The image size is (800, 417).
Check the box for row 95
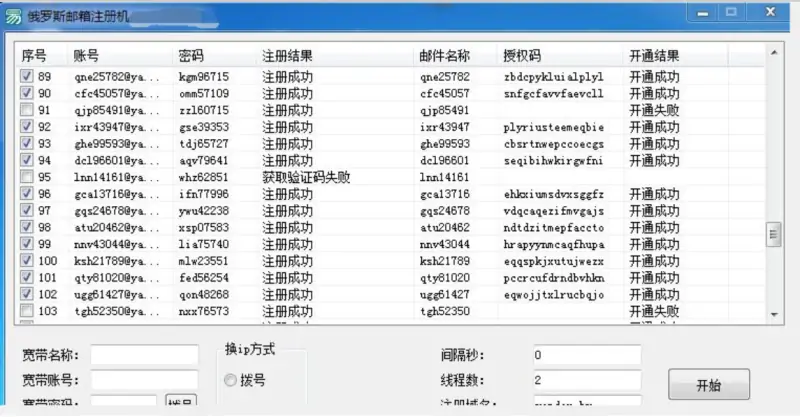point(27,177)
